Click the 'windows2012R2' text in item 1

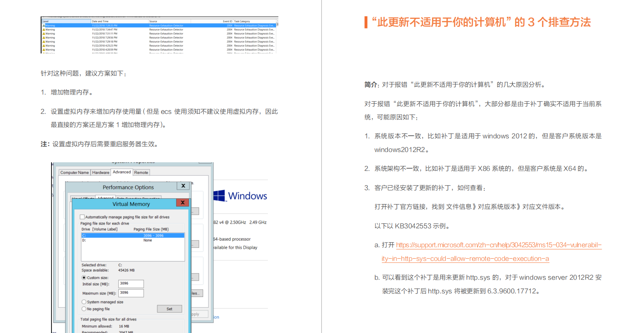point(400,150)
